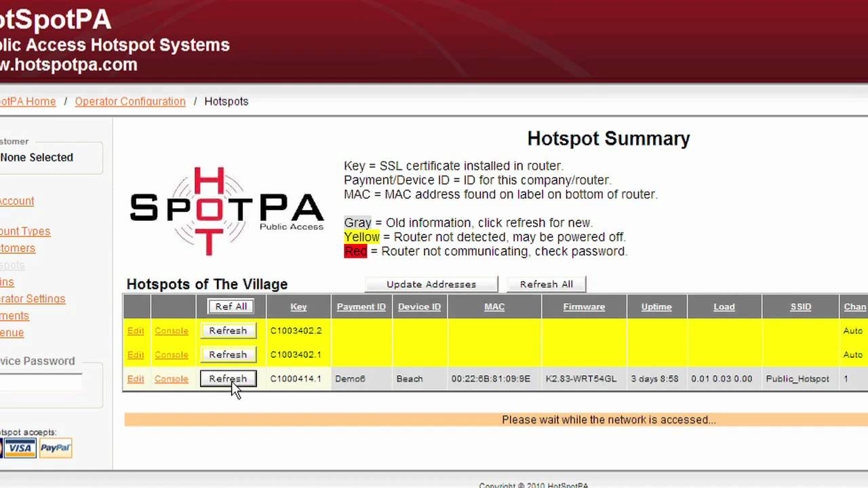Open the HotSpotPA Home breadcrumb link
Screen dimensions: 868x488
(x=28, y=101)
